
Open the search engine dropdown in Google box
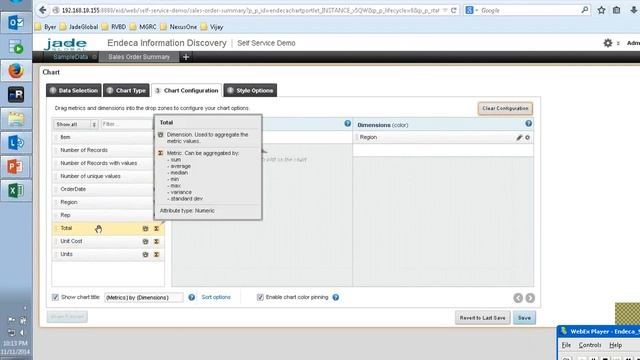[x=471, y=10]
